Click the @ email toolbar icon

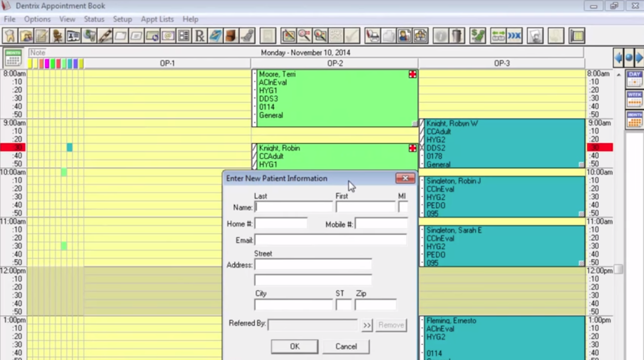[168, 36]
